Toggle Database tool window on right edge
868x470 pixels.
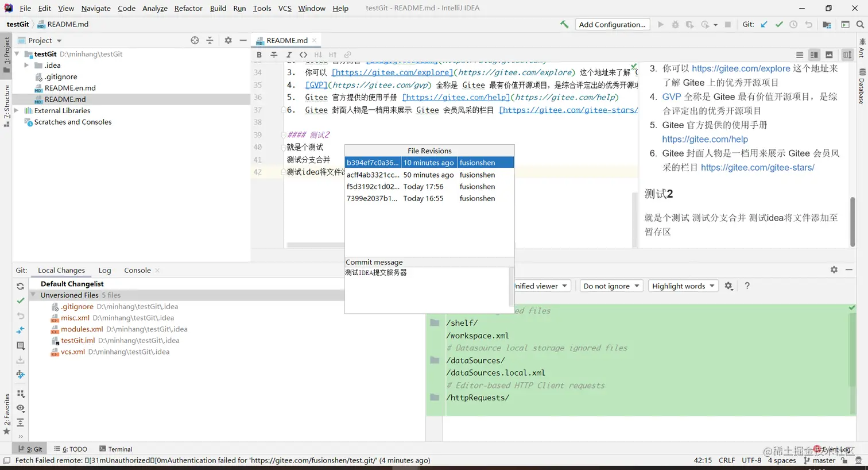point(862,87)
